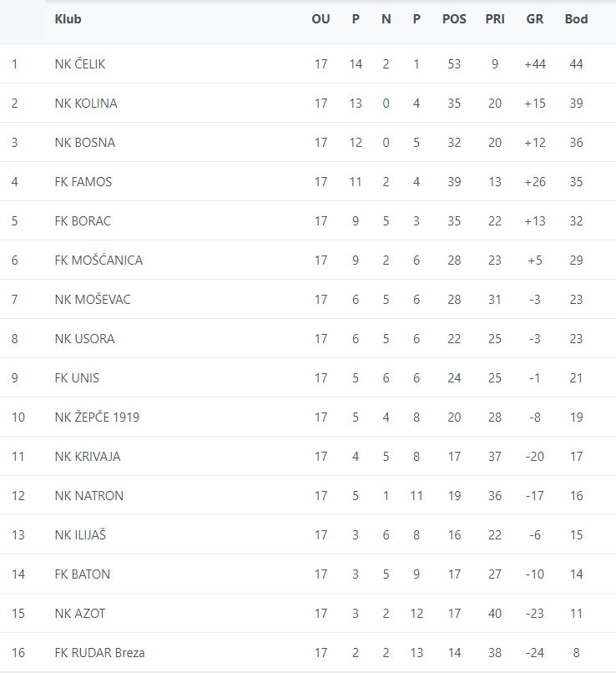Select FK MOŠĆANICA club
Viewport: 616px width, 673px height.
[x=98, y=260]
